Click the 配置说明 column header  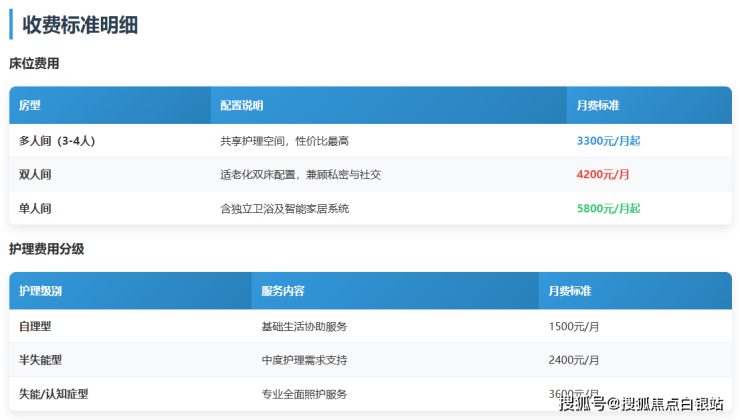click(242, 105)
